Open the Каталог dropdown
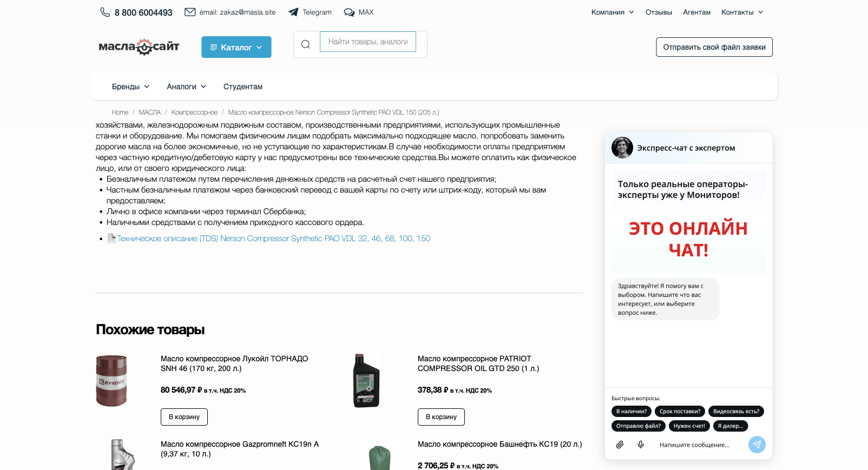The width and height of the screenshot is (868, 470). (x=236, y=47)
